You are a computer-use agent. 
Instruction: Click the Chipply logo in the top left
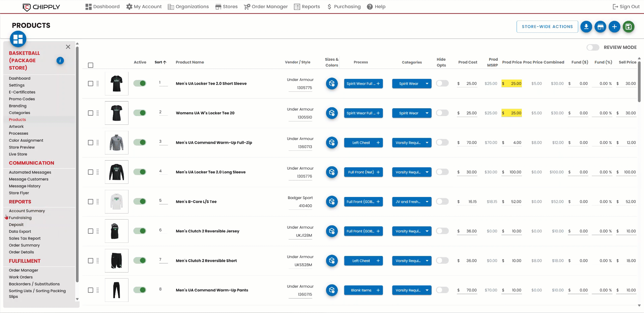(41, 6)
